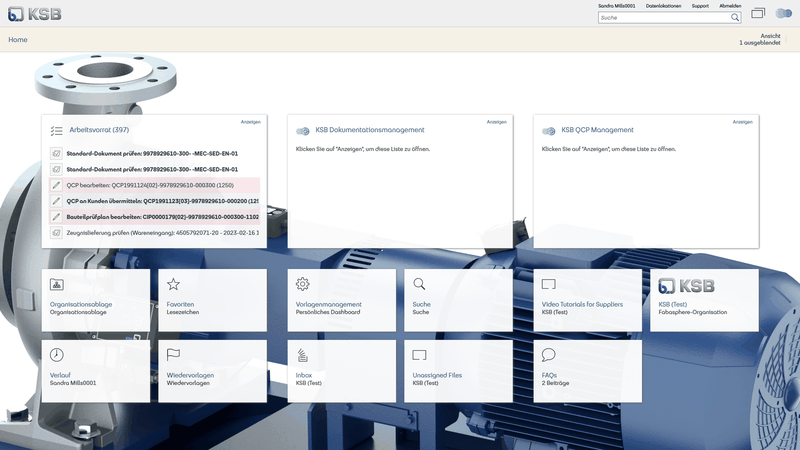Click the pencil icon beside QCP an Kunden übermitteln
This screenshot has height=450, width=800.
[x=56, y=201]
